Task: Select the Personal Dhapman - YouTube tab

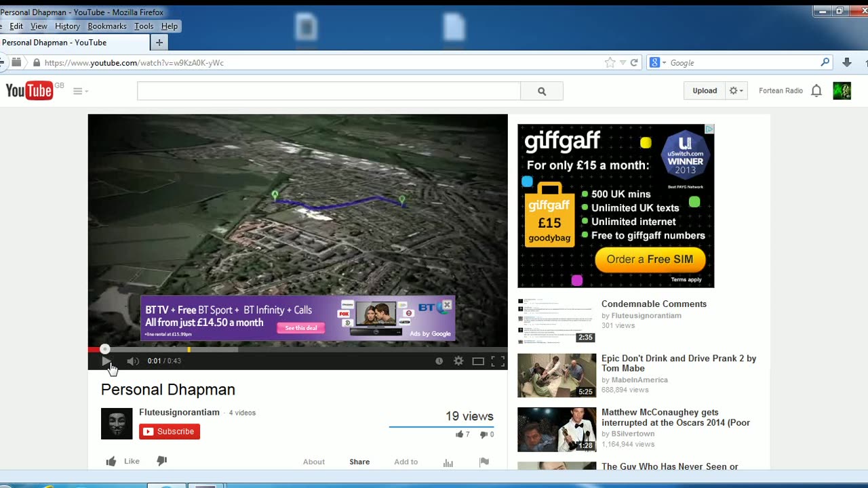Action: [73, 43]
